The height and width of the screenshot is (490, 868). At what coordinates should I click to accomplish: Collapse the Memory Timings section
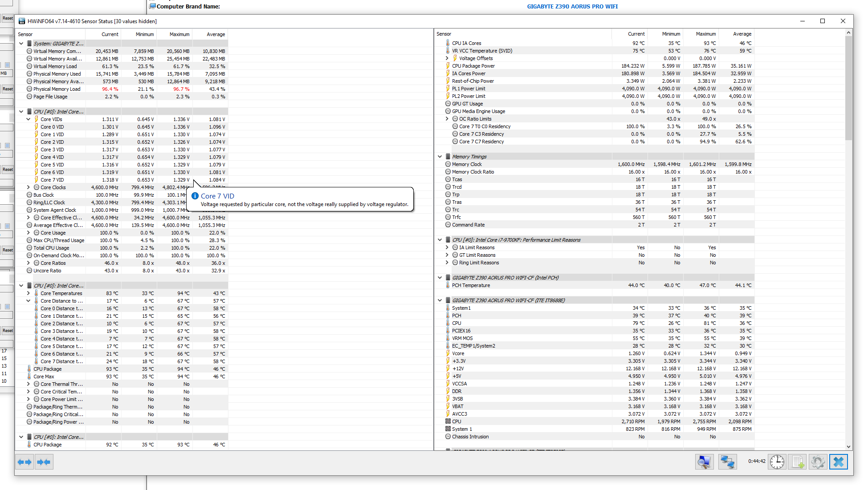(x=440, y=157)
